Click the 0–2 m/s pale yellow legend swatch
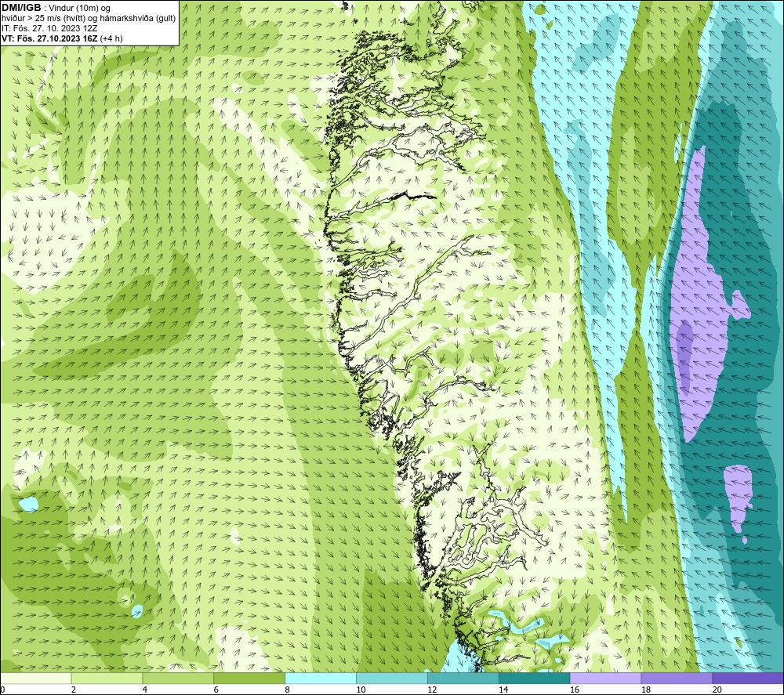 click(36, 678)
